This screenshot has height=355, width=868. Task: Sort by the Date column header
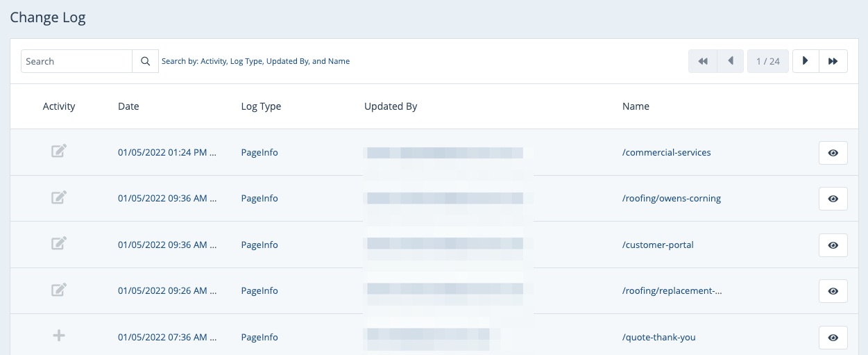point(128,106)
